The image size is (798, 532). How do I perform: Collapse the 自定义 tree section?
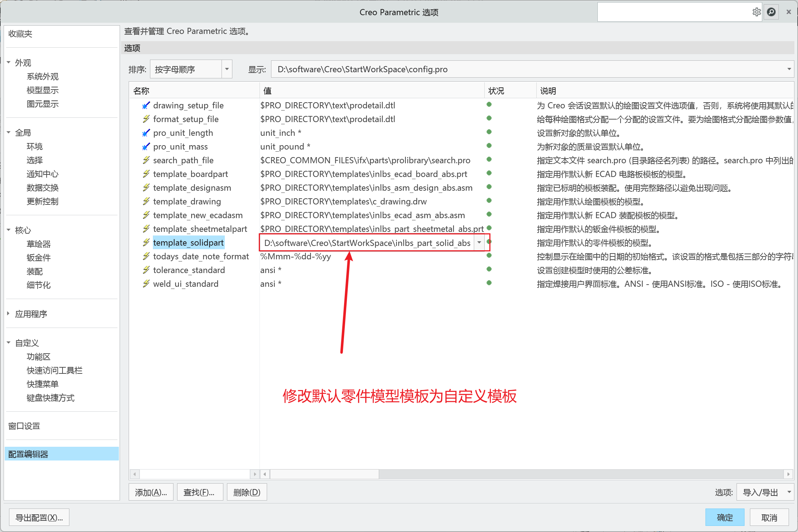pyautogui.click(x=9, y=343)
